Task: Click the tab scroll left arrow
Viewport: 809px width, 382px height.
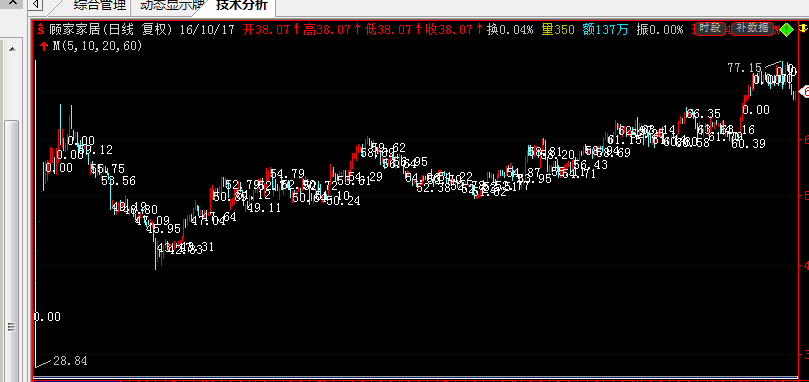Action: (x=36, y=5)
